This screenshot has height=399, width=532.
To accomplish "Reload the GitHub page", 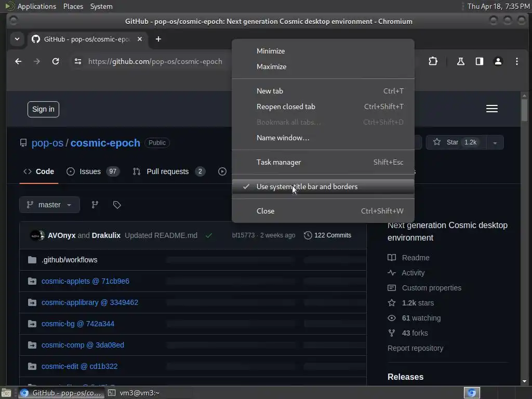I will click(56, 61).
